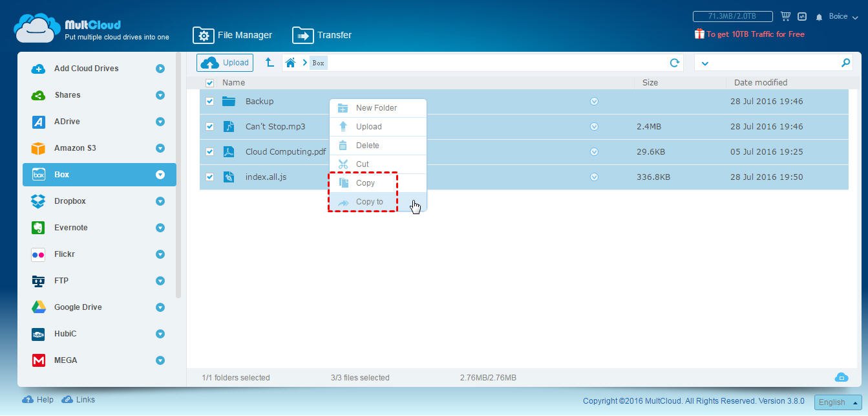Screen dimensions: 868x416
Task: Sort by the Size column header
Action: click(650, 83)
